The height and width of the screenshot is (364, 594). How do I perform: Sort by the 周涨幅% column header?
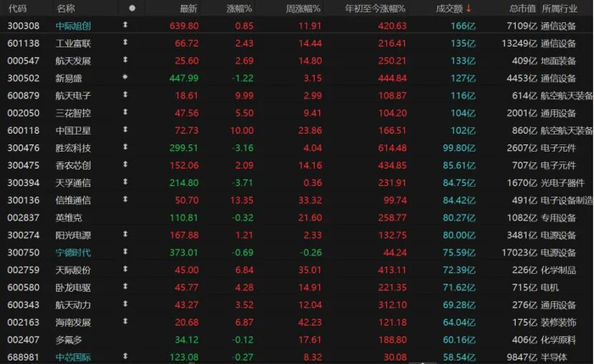(x=303, y=8)
